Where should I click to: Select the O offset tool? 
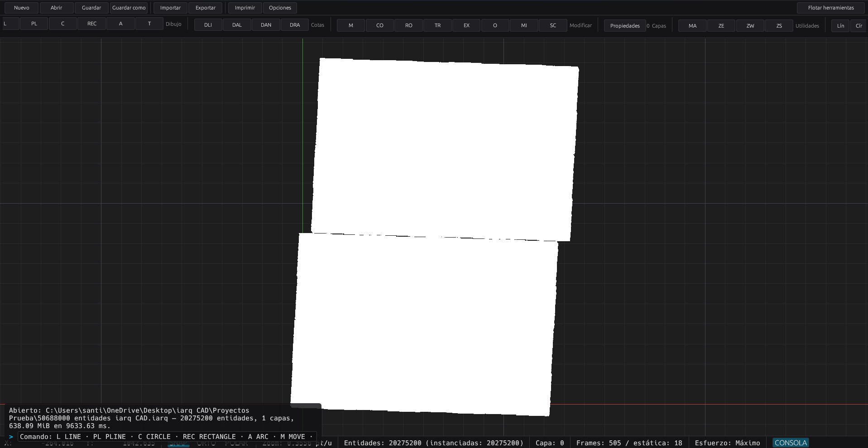[x=495, y=25]
